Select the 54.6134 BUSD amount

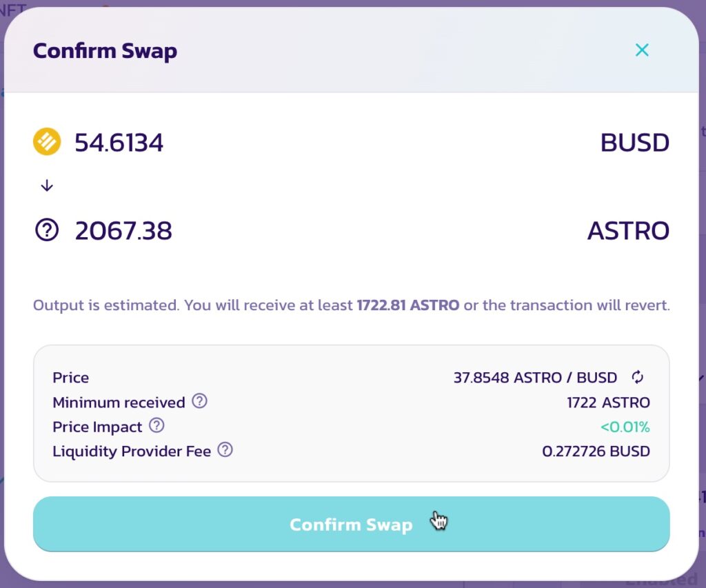119,143
